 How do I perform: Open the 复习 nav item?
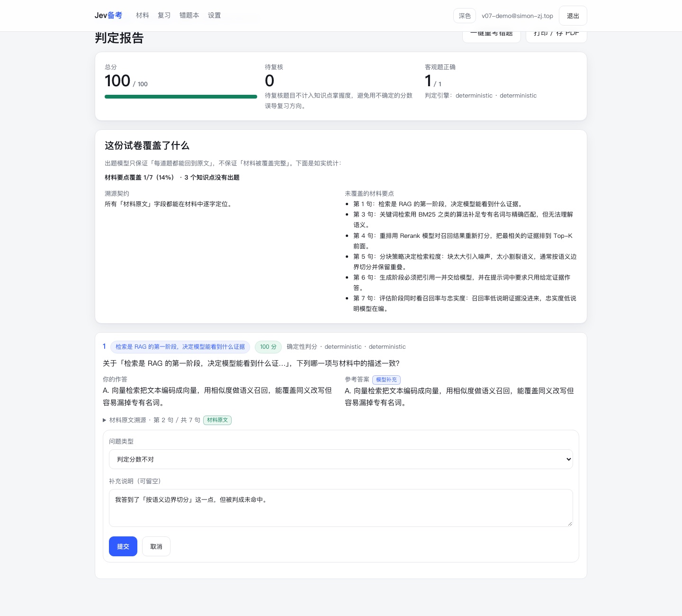pos(164,16)
